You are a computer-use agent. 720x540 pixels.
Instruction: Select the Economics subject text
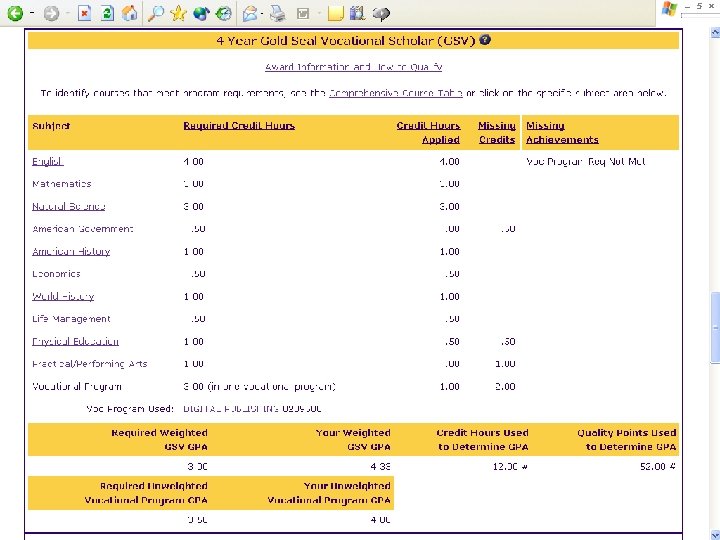(56, 274)
